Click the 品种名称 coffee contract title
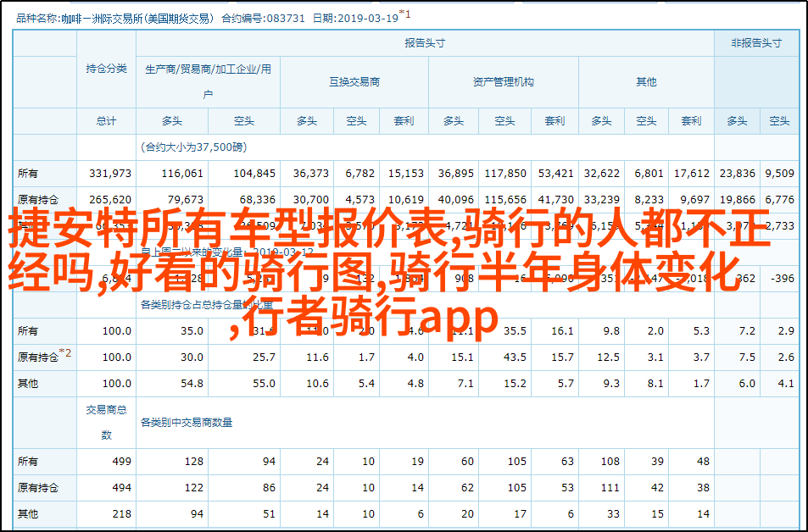Image resolution: width=808 pixels, height=532 pixels. click(114, 16)
